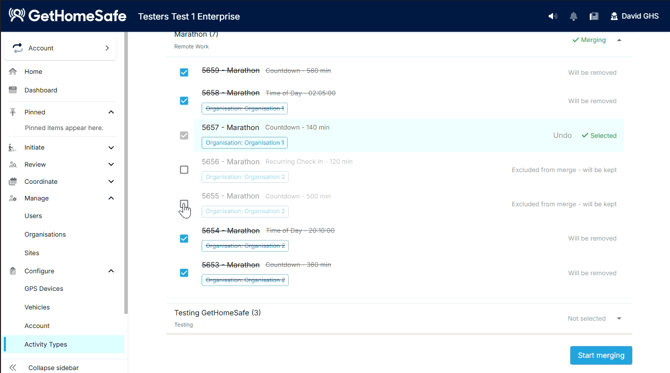This screenshot has height=373, width=670.
Task: Click the Dashboard icon
Action: tap(13, 90)
